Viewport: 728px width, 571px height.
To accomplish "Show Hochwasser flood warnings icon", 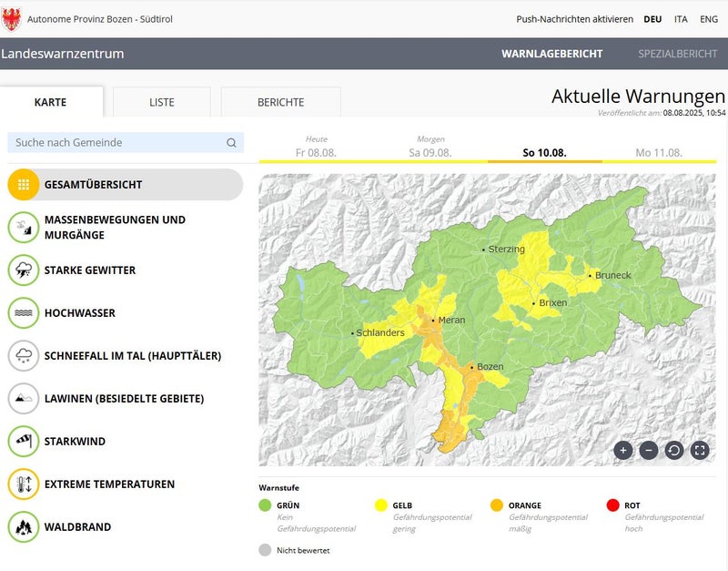I will pos(24,313).
